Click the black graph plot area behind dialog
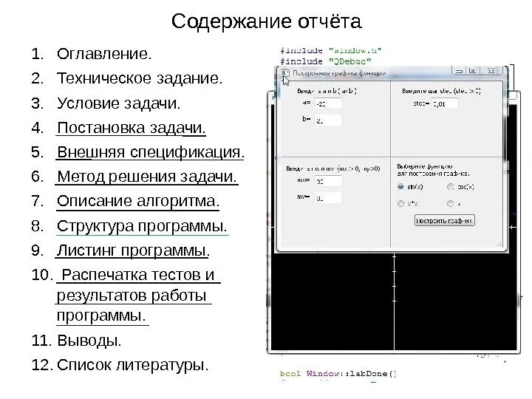Viewport: 532px width, 399px height. pos(394,302)
